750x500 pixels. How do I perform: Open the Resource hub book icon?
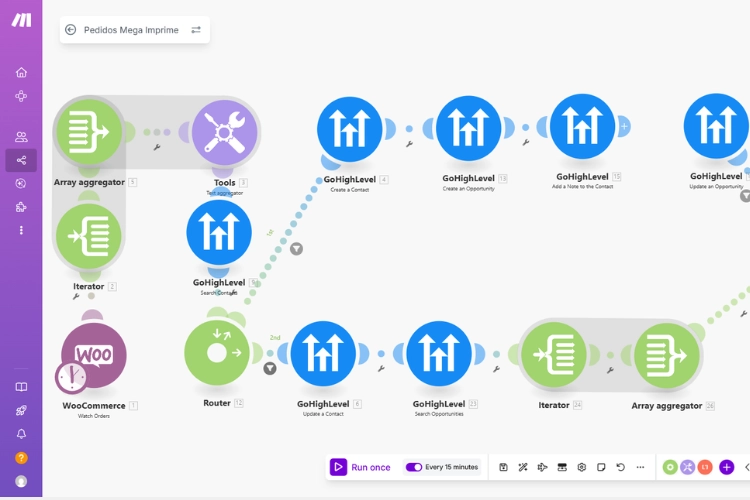(21, 387)
